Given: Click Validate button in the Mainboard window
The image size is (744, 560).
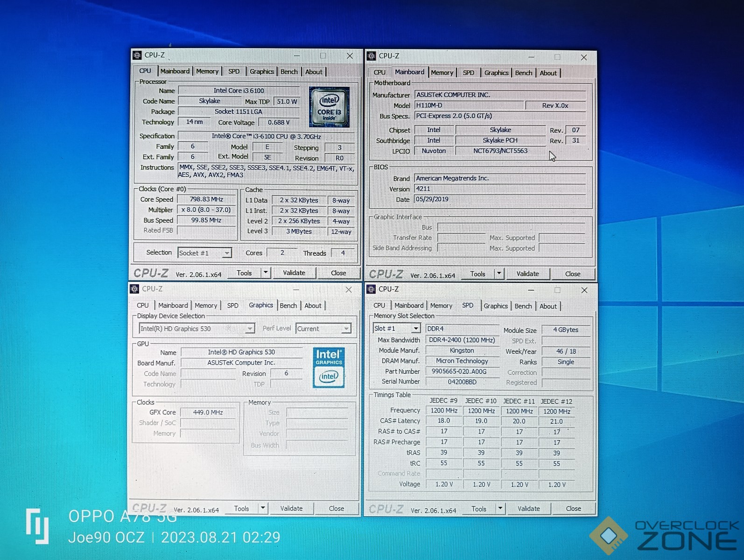Looking at the screenshot, I should [527, 274].
